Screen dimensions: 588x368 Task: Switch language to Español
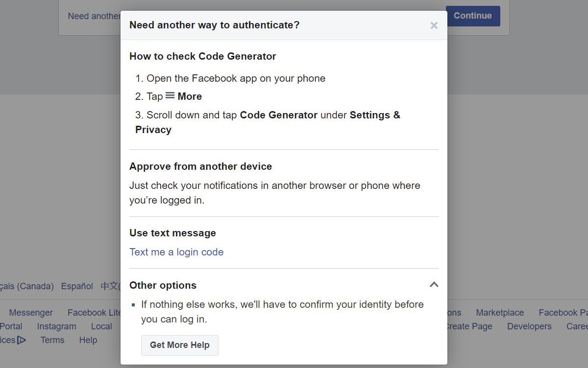(x=77, y=286)
